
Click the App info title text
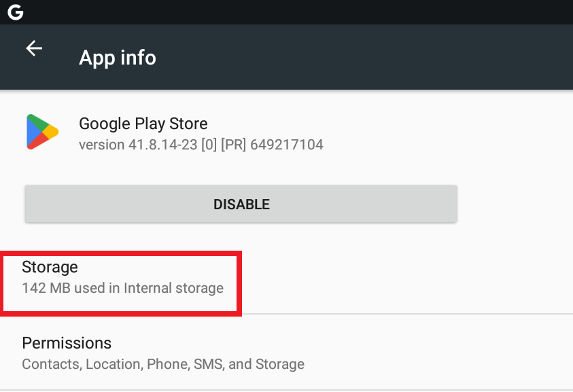[x=118, y=58]
